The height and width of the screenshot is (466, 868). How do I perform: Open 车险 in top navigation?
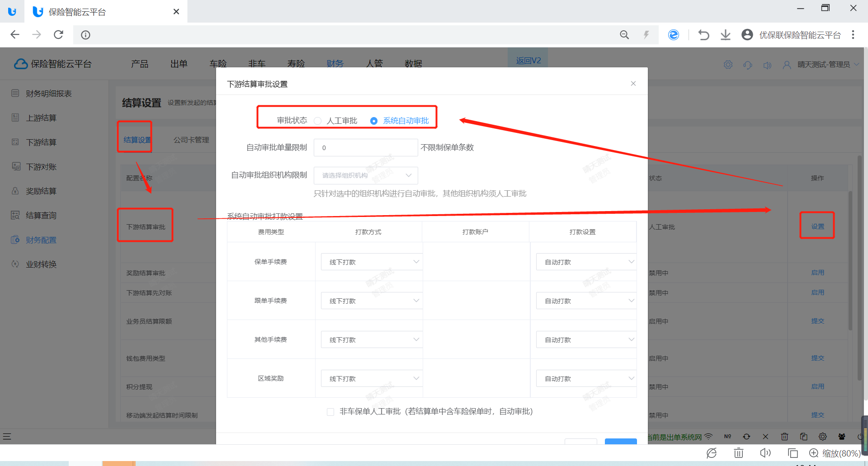tap(218, 64)
